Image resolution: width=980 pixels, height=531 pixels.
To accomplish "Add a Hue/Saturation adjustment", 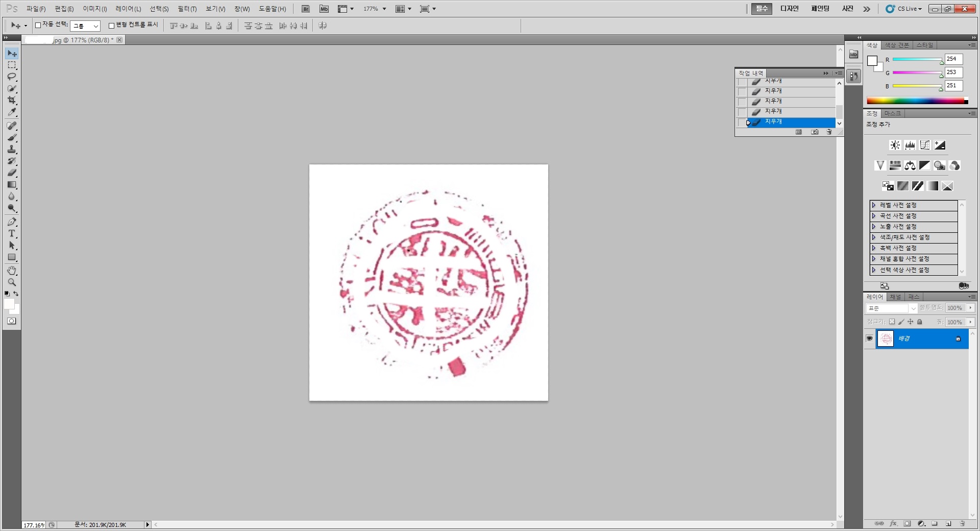I will [895, 165].
